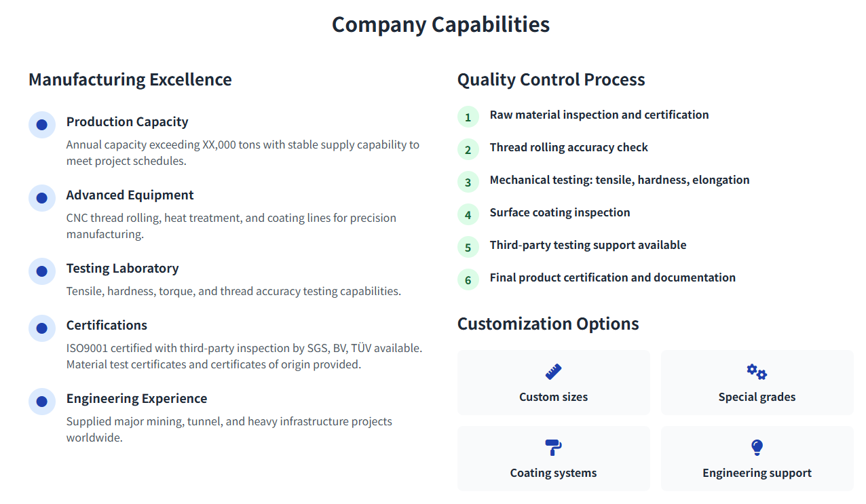Click the bullet icon beside Engineering Experience
The height and width of the screenshot is (504, 866).
click(x=41, y=402)
